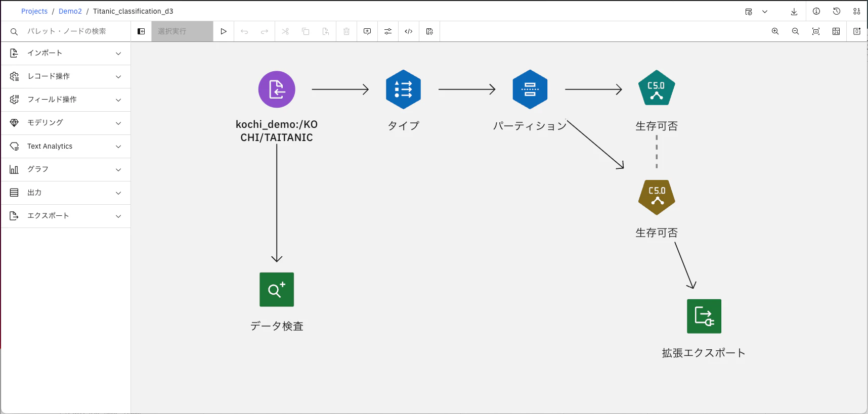
Task: Open version history clock icon
Action: [837, 11]
